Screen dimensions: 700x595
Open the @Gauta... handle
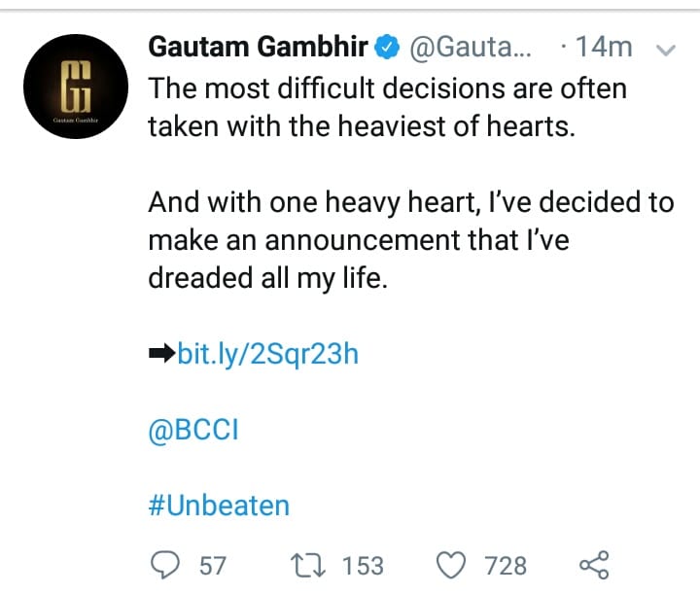[471, 47]
